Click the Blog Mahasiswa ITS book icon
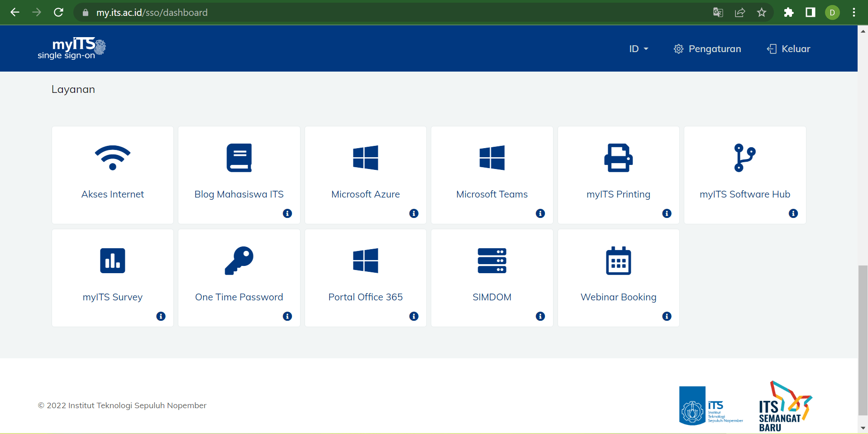The image size is (868, 434). coord(239,158)
